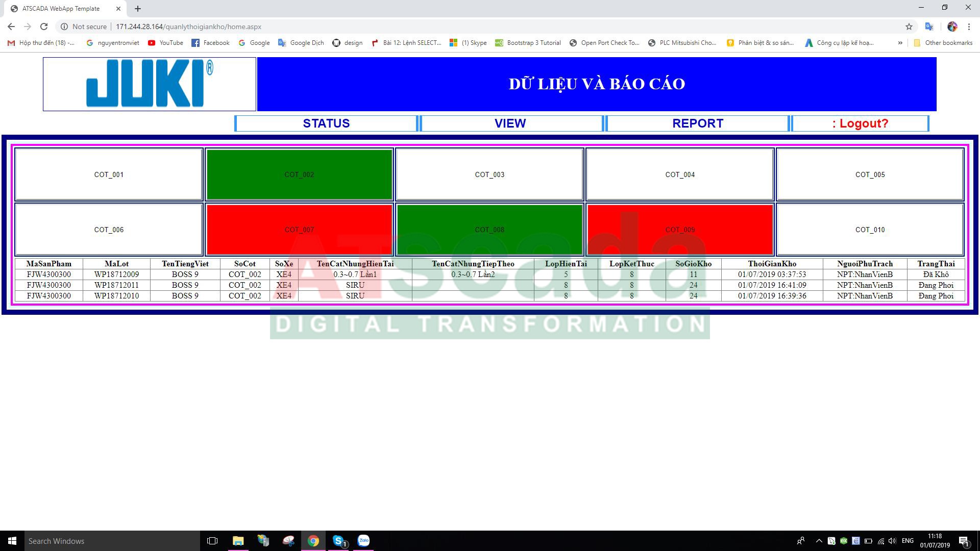Open the Chrome three-dot menu
The image size is (980, 551).
[969, 27]
